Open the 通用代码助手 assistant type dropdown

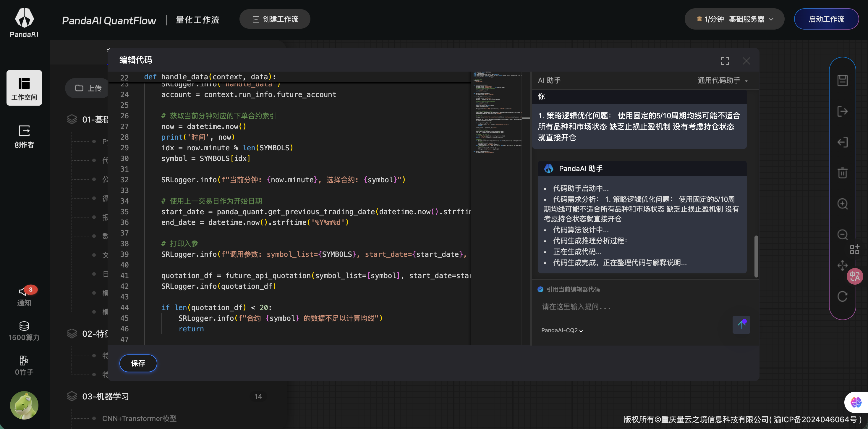point(723,80)
